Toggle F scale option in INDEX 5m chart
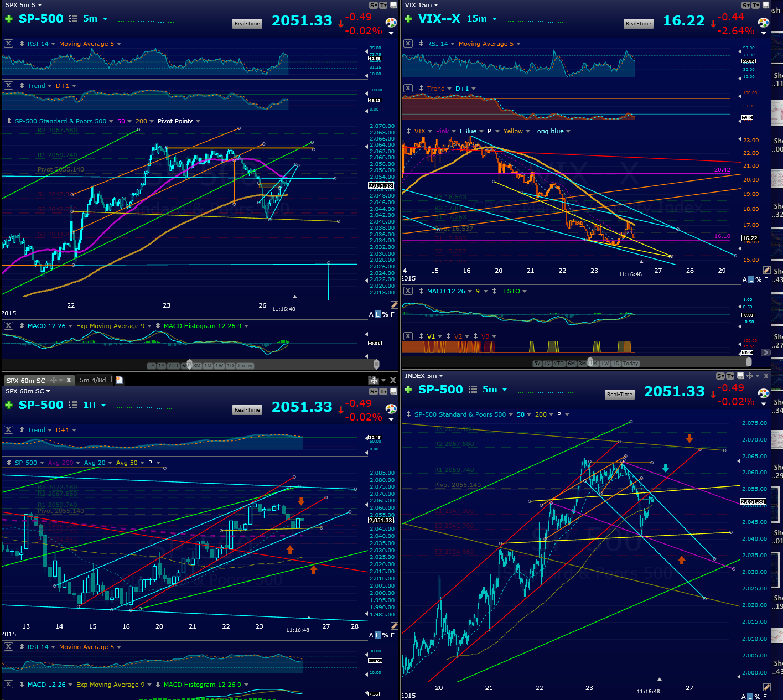Screen dimensions: 783x700 [766, 697]
